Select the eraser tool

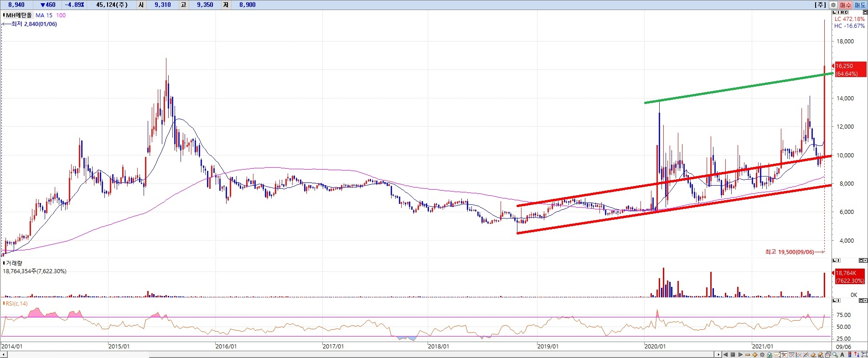click(813, 354)
